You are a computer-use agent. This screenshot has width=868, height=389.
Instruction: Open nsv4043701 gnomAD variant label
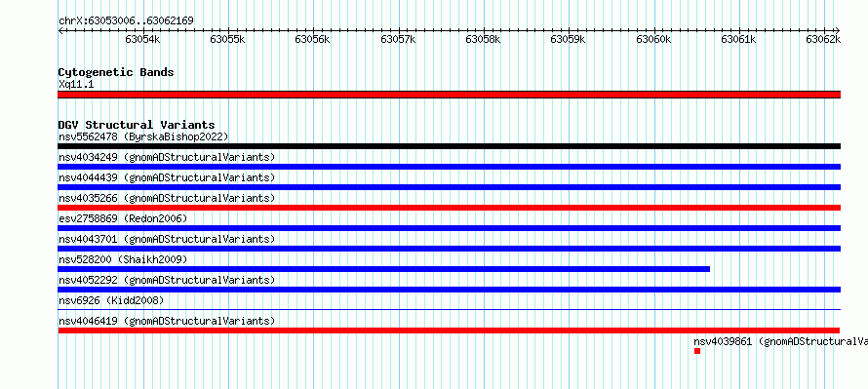click(167, 239)
